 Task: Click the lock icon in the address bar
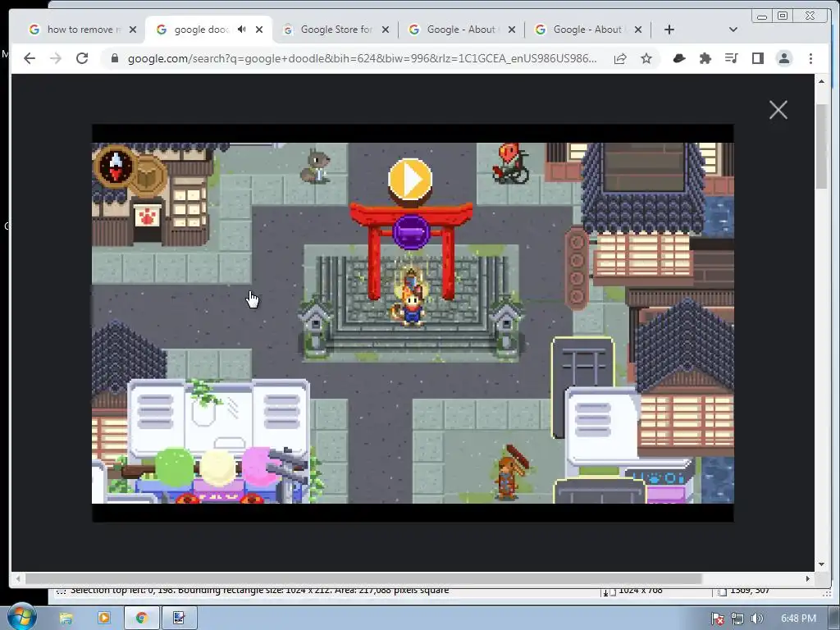[114, 58]
